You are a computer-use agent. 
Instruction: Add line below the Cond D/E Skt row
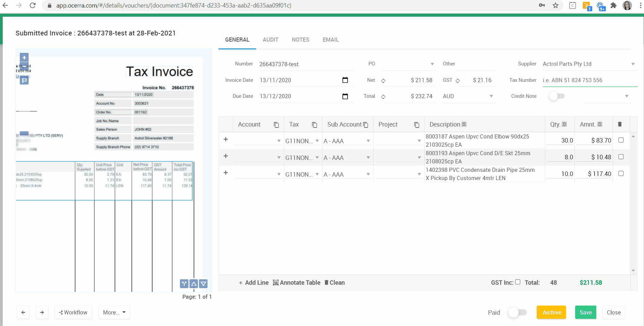tap(226, 156)
